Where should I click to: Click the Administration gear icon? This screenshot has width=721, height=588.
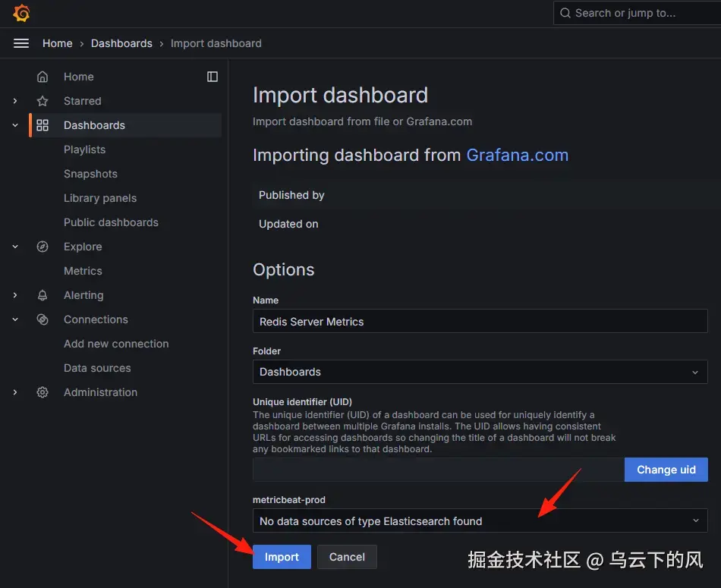coord(43,392)
